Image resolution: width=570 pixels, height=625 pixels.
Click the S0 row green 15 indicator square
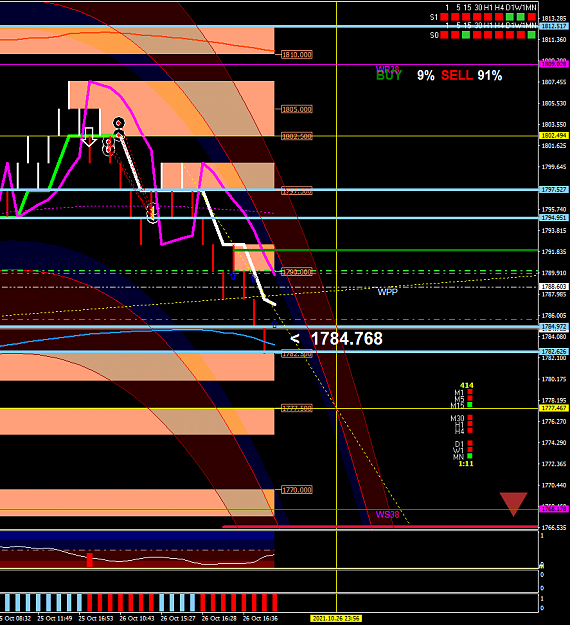(466, 35)
